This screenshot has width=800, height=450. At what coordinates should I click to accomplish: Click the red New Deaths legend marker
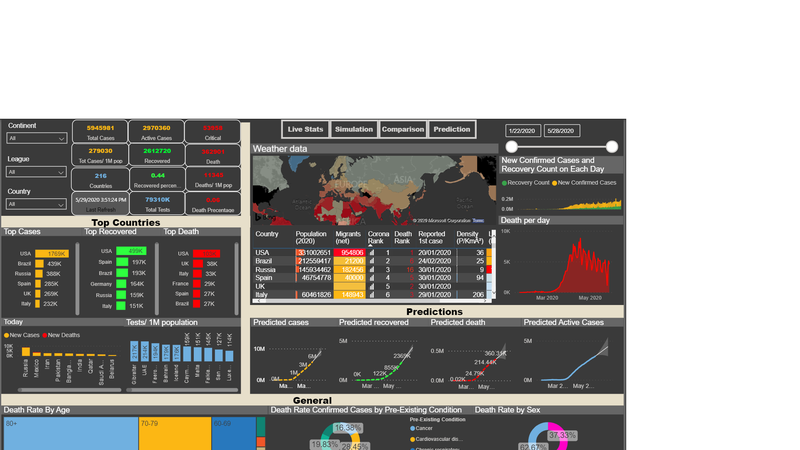(44, 335)
